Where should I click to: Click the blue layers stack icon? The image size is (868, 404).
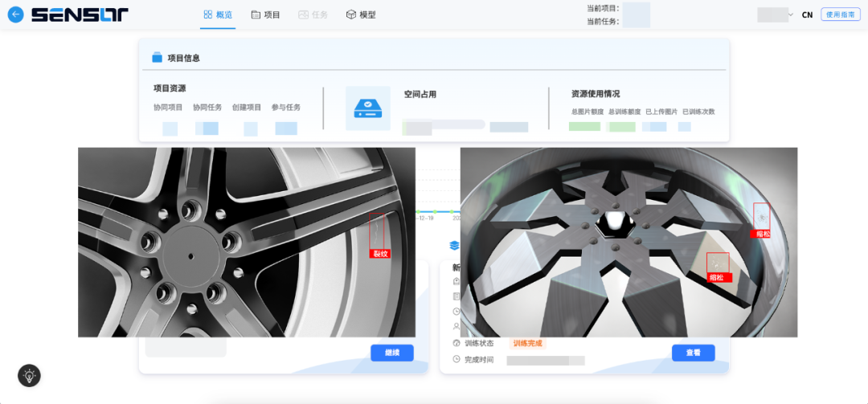tap(454, 245)
